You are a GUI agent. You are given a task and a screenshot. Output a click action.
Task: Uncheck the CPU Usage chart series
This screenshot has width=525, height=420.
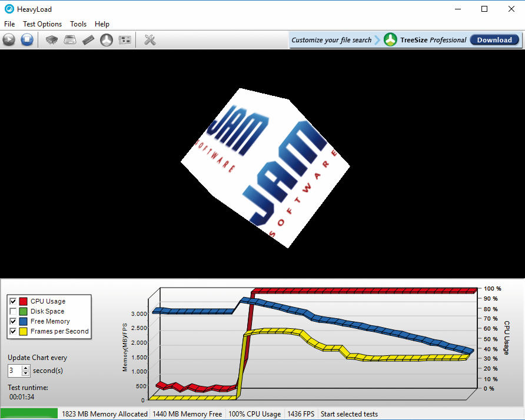[13, 301]
